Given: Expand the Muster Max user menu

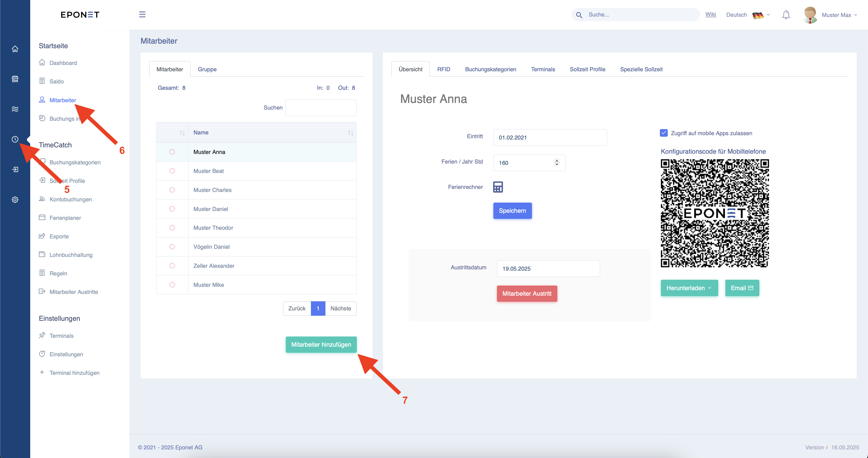Looking at the screenshot, I should coord(830,15).
